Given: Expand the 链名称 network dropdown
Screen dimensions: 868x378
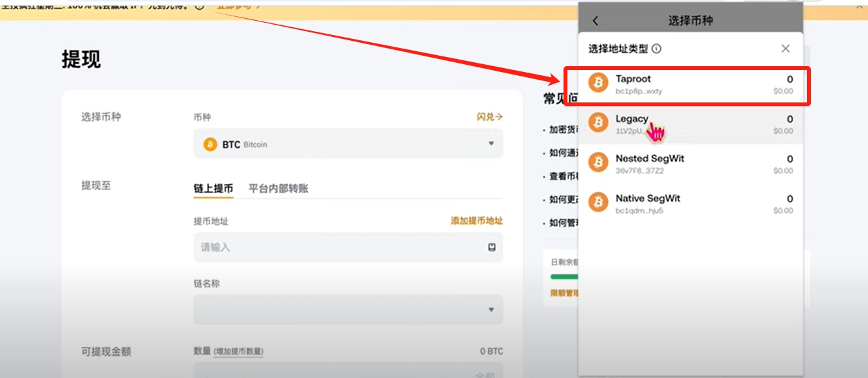Looking at the screenshot, I should pos(348,310).
